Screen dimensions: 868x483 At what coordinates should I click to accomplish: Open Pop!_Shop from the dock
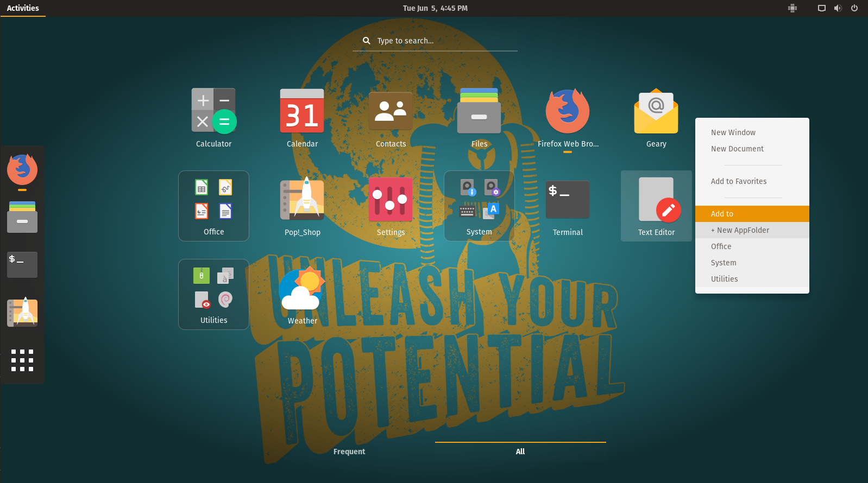22,313
